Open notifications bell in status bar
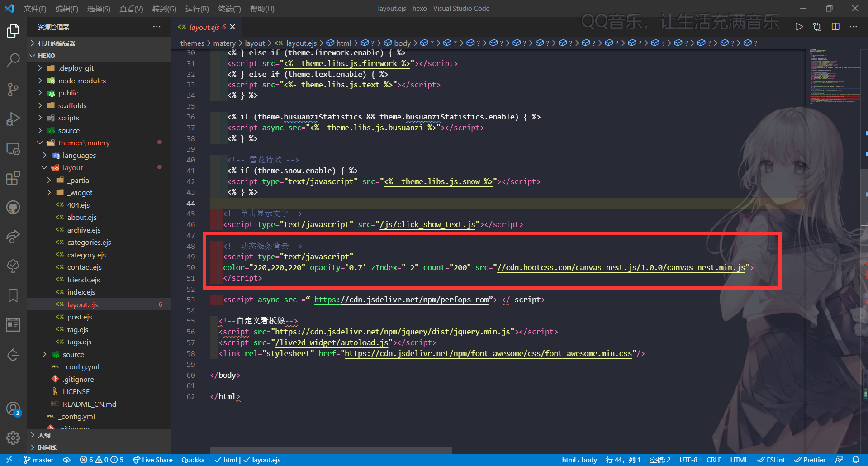Viewport: 868px width, 466px height. [x=856, y=460]
